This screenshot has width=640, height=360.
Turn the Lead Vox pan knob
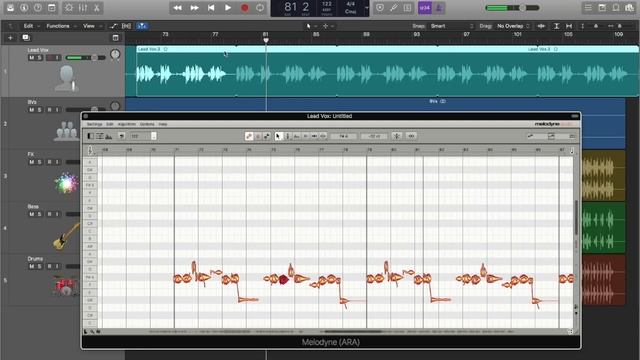[116, 54]
